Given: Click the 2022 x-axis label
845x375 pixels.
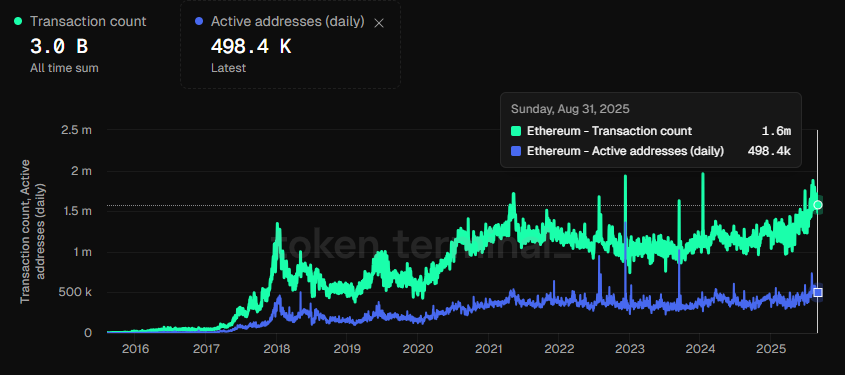Looking at the screenshot, I should 559,349.
